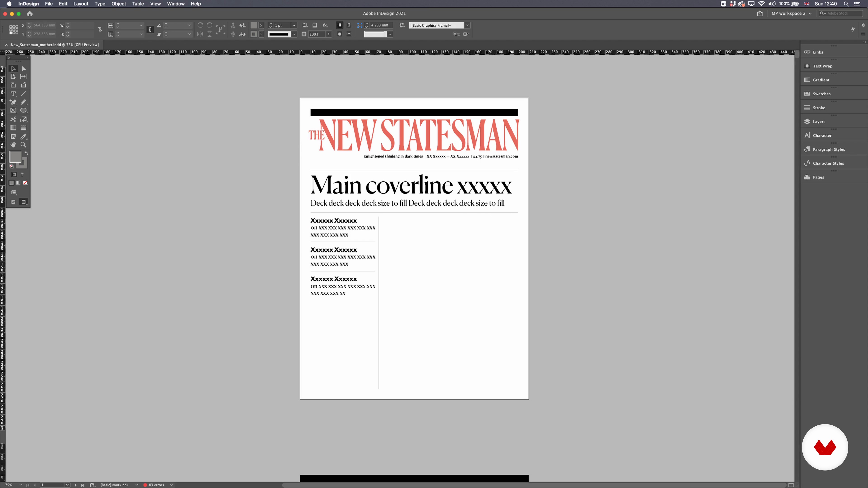The image size is (868, 488).
Task: Swap fill and stroke arrows
Action: [x=26, y=153]
